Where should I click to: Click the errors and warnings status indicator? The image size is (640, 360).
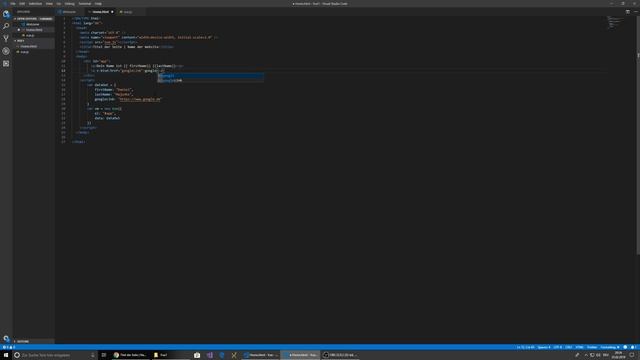click(9, 347)
